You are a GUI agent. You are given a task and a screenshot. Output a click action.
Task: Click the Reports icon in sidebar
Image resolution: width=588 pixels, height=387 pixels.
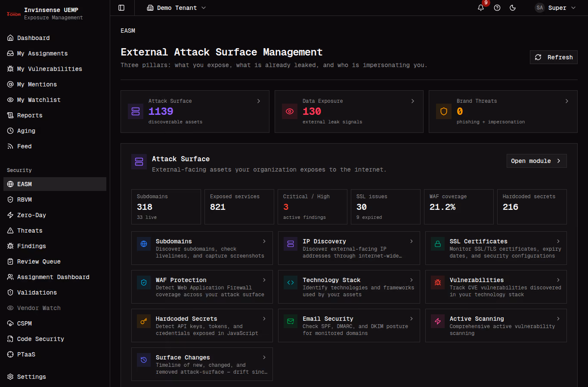point(10,115)
